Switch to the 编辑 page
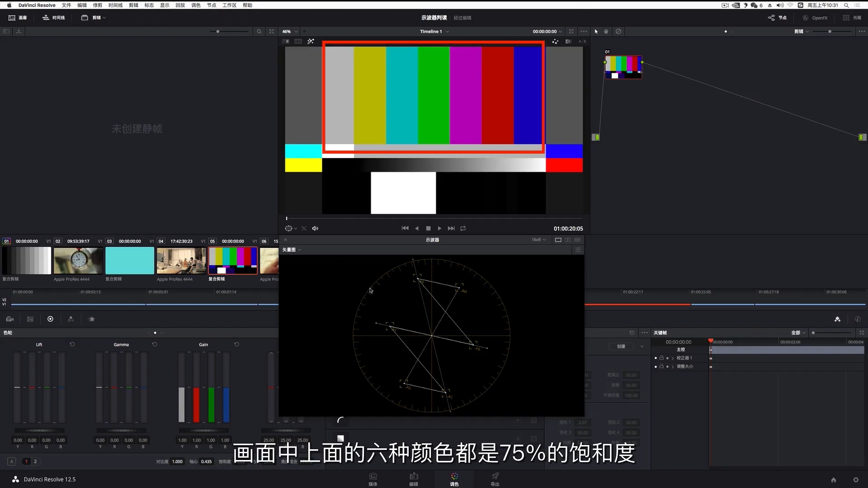 tap(414, 479)
